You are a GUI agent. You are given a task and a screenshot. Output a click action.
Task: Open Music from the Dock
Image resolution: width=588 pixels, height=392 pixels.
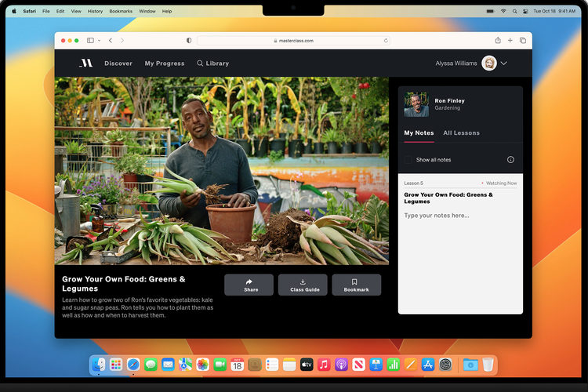324,365
